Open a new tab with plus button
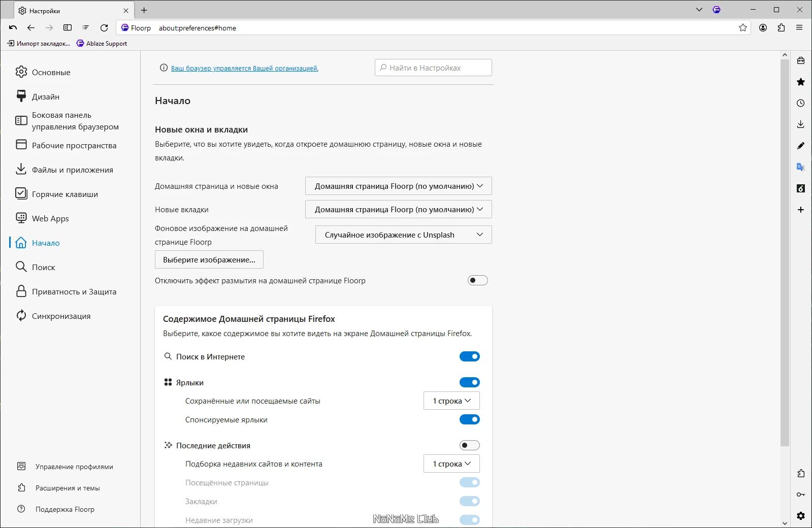The width and height of the screenshot is (812, 528). coord(144,10)
